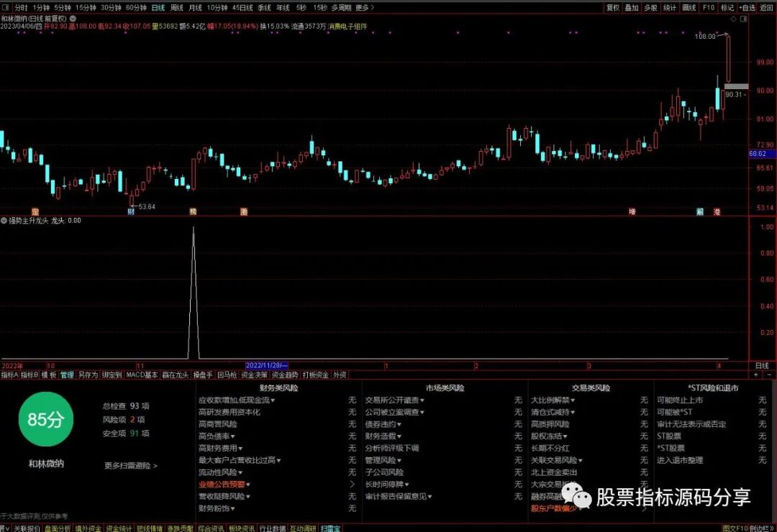The image size is (777, 532).
Task: Add stock via +自选 button
Action: 748,7
